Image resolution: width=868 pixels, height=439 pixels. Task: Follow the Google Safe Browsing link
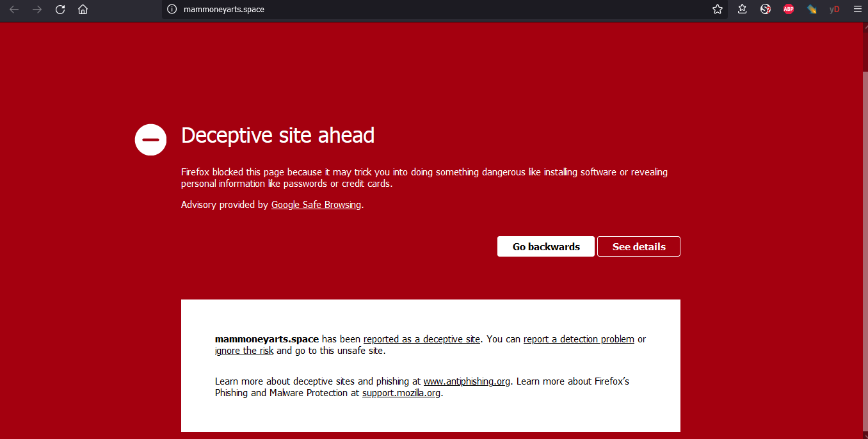[316, 205]
